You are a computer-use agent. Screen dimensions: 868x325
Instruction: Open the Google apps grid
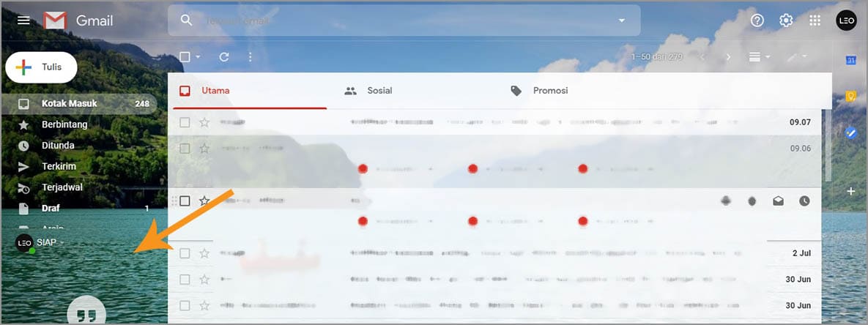[x=815, y=20]
